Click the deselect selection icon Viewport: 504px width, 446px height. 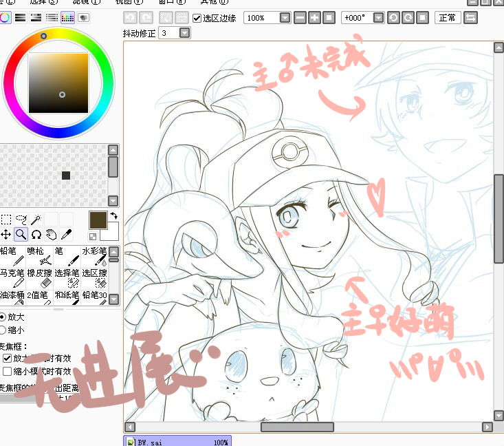[x=166, y=18]
